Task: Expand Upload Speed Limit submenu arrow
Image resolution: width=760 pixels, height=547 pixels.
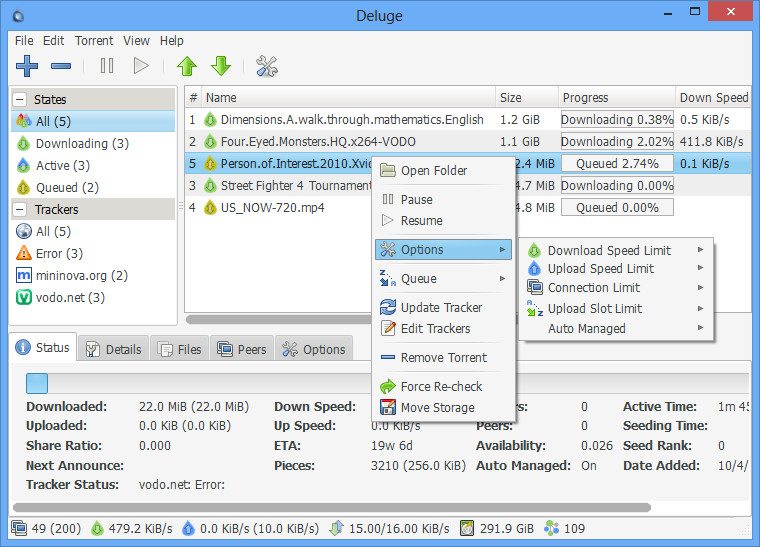Action: 700,268
